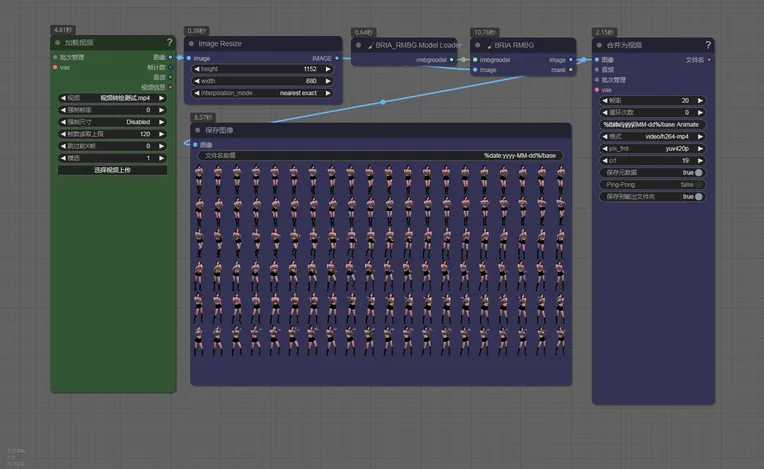Collapse the BRIA RMBG node via its title dot
The width and height of the screenshot is (764, 469).
click(475, 45)
